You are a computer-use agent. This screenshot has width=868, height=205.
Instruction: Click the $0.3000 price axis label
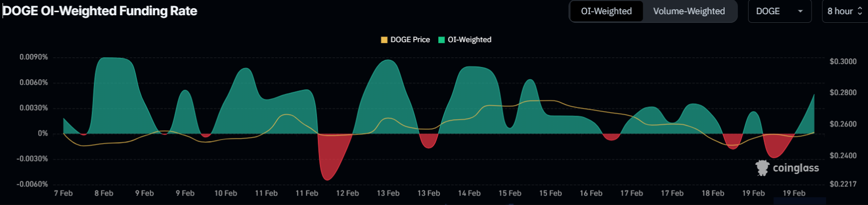click(843, 61)
